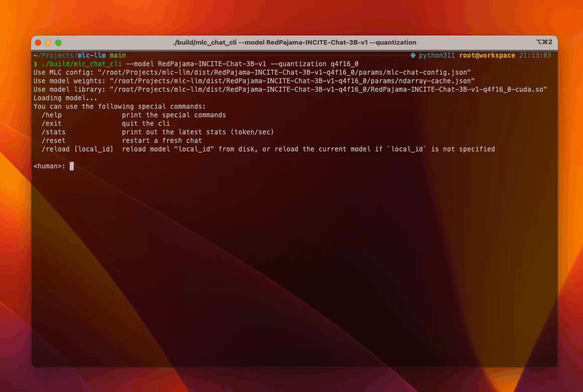
Task: Click the '/exit' command entry
Action: coord(51,124)
